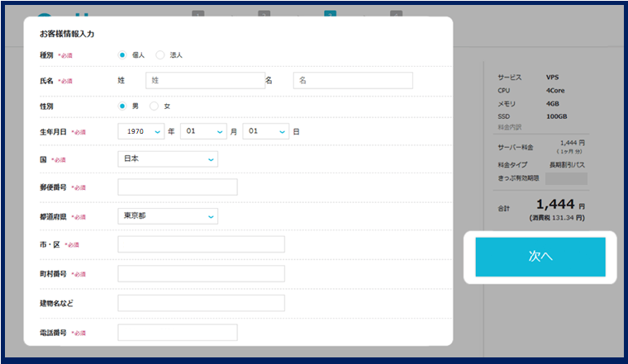Image resolution: width=628 pixels, height=364 pixels.
Task: Select the 法人 radio button
Action: click(x=160, y=55)
